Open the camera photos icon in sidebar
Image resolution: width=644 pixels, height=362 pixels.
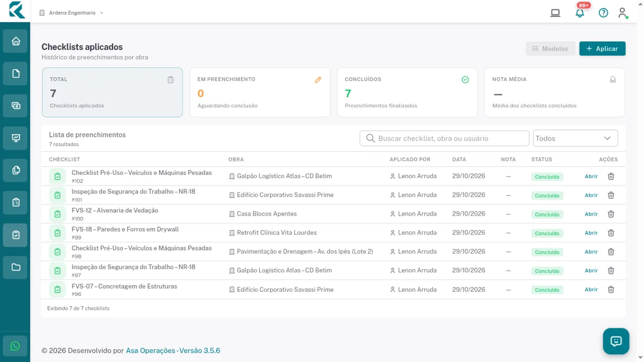16,106
